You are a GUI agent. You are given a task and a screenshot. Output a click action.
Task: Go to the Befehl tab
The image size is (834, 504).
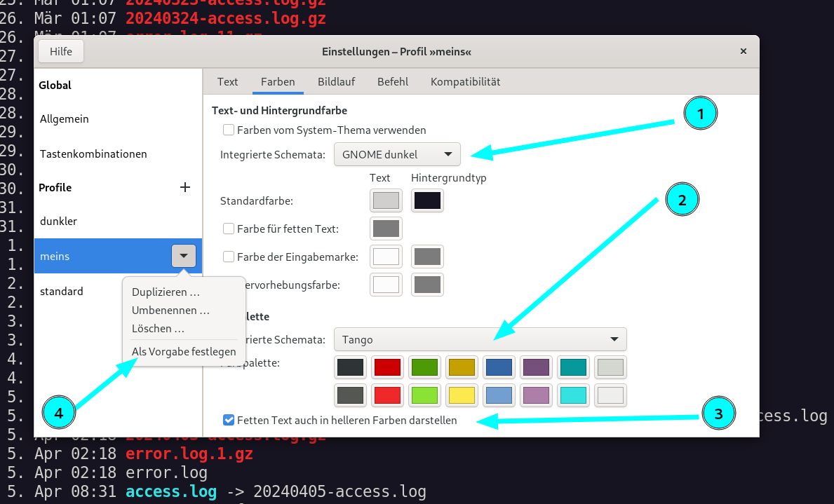tap(393, 82)
